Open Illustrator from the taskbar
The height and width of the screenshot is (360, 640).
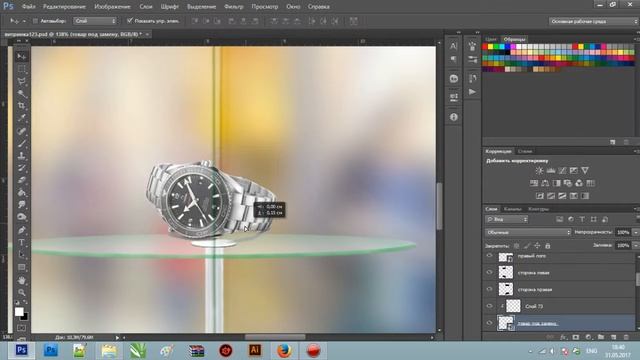255,350
